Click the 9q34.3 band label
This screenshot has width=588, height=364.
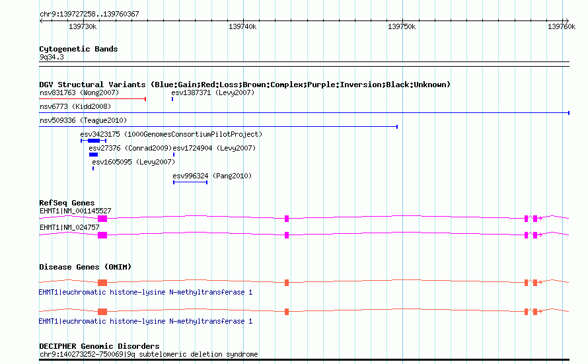click(52, 57)
